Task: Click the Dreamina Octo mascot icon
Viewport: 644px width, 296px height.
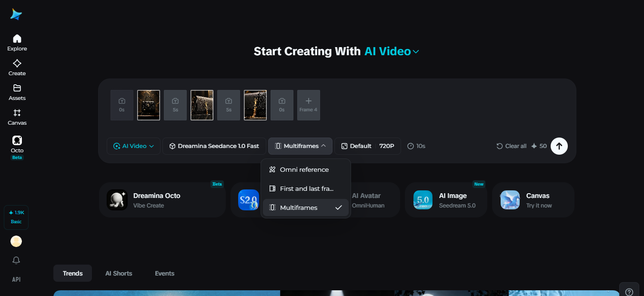Action: [x=117, y=200]
